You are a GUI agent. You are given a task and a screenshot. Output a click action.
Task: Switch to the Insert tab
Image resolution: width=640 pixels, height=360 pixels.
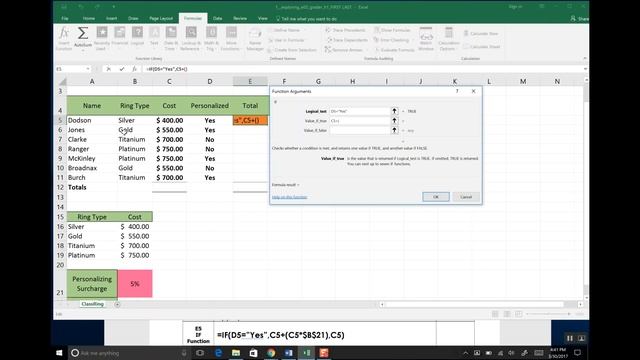pos(111,18)
